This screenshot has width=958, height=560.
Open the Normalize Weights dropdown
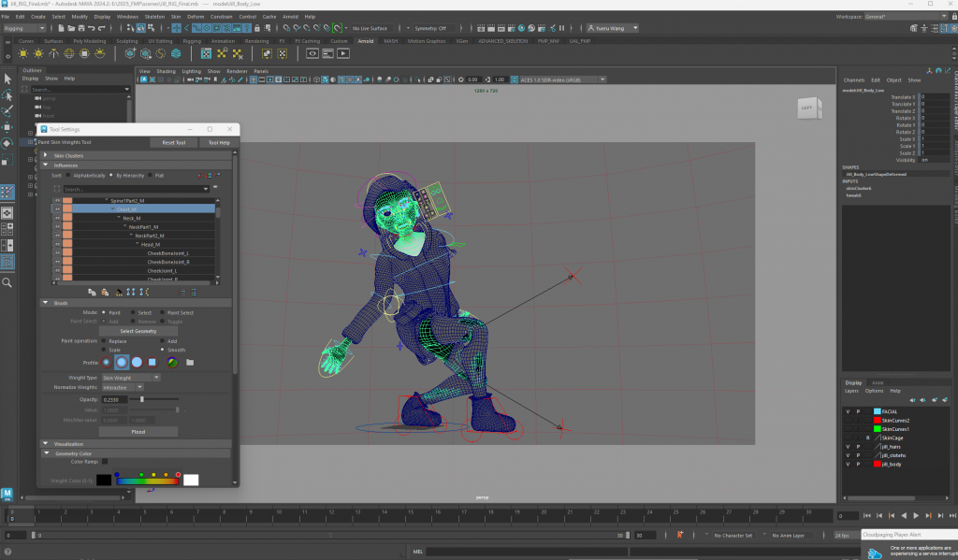tap(123, 387)
